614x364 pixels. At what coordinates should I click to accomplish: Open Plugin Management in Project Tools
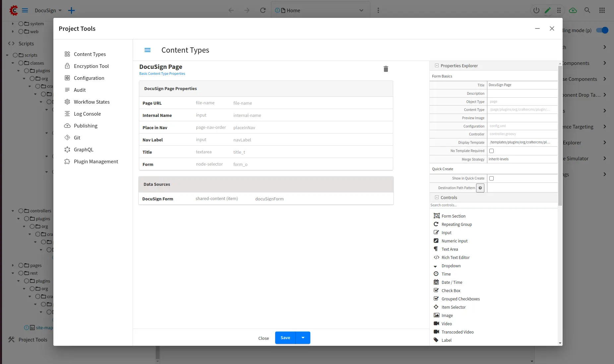95,161
